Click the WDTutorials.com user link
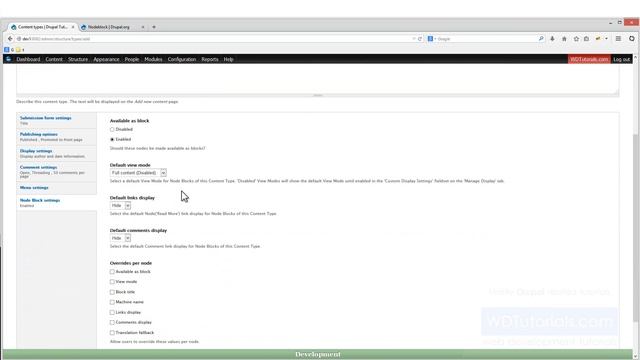The image size is (640, 360). 589,59
